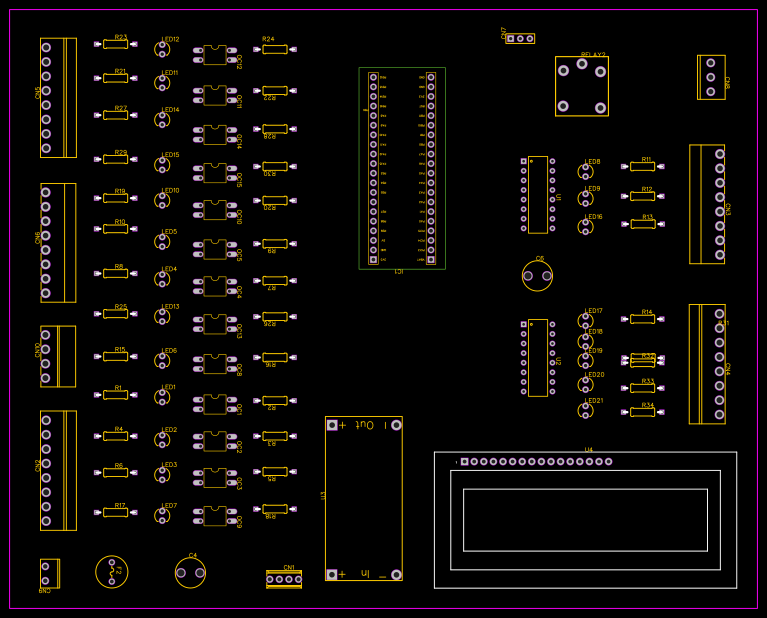Click the IC1 microcontroller board module
Image resolution: width=767 pixels, height=618 pixels.
[x=402, y=168]
